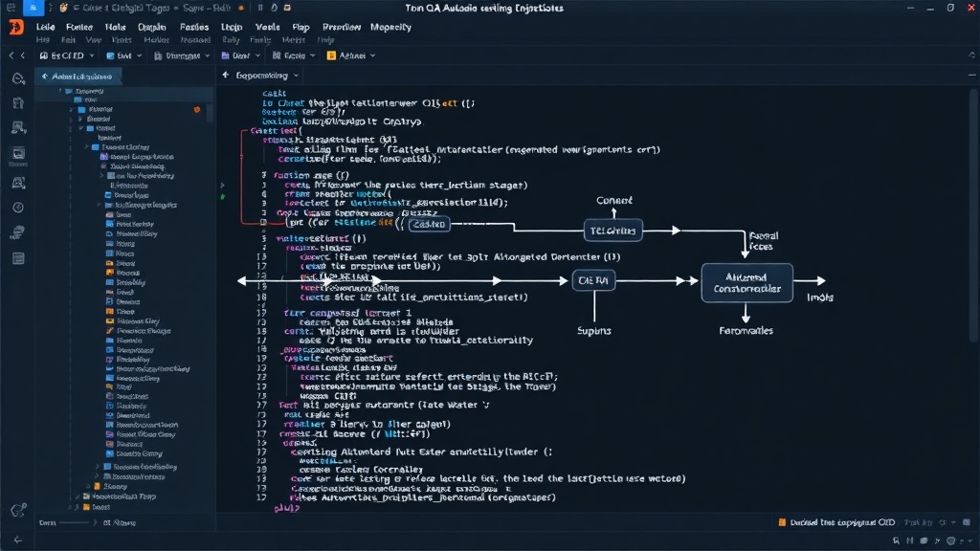Open the 'Lele' menu

click(x=45, y=28)
